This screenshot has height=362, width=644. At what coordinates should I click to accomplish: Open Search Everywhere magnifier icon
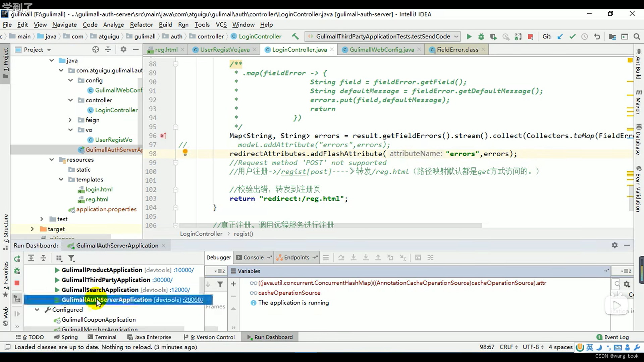coord(637,37)
